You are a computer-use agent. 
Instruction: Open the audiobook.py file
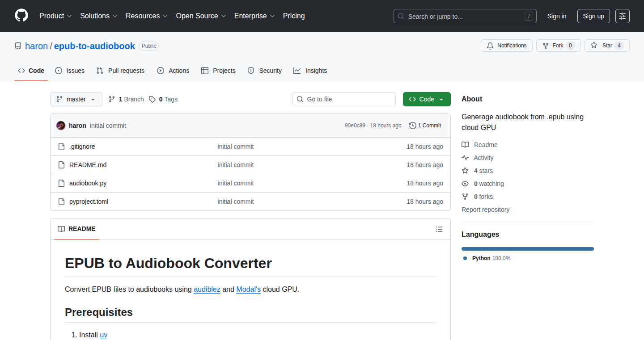[x=88, y=183]
